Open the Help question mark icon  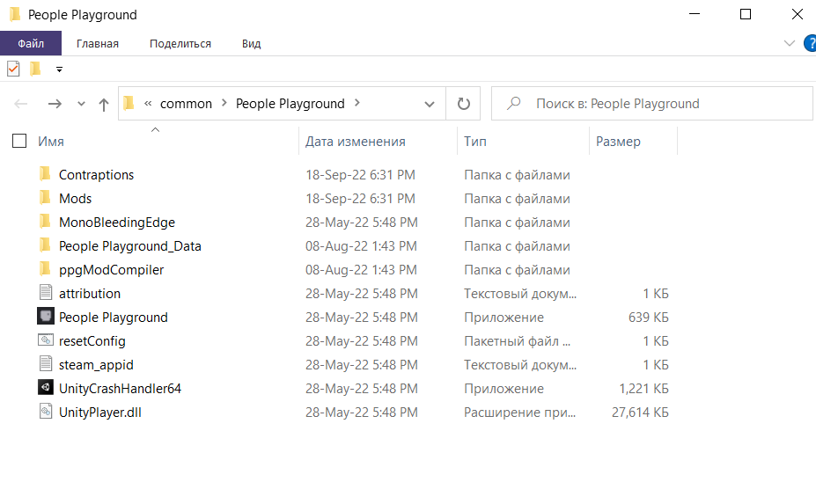[810, 43]
